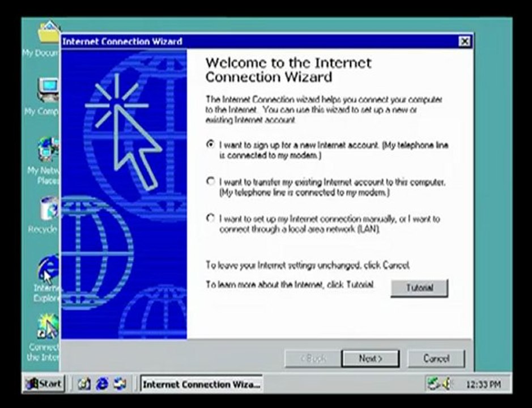Viewport: 532px width, 408px height.
Task: Open the volume speaker tray icon
Action: [447, 384]
